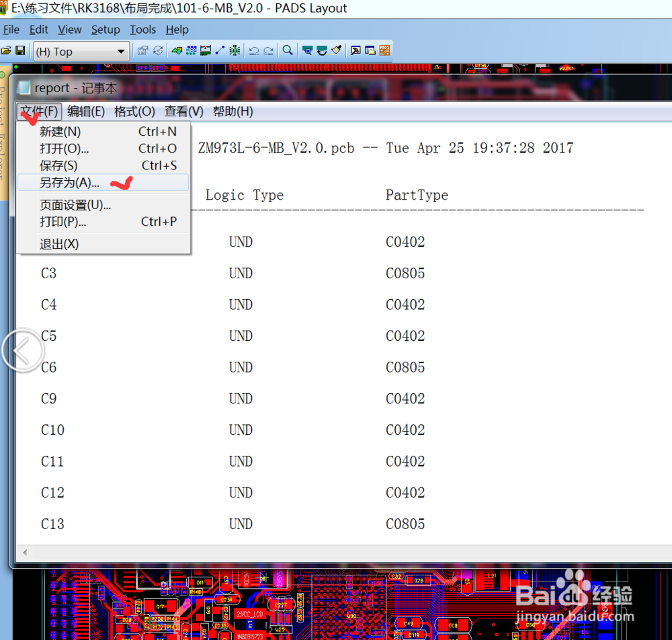Image resolution: width=672 pixels, height=640 pixels.
Task: Open 查看(V) menu in Notepad
Action: (x=184, y=112)
